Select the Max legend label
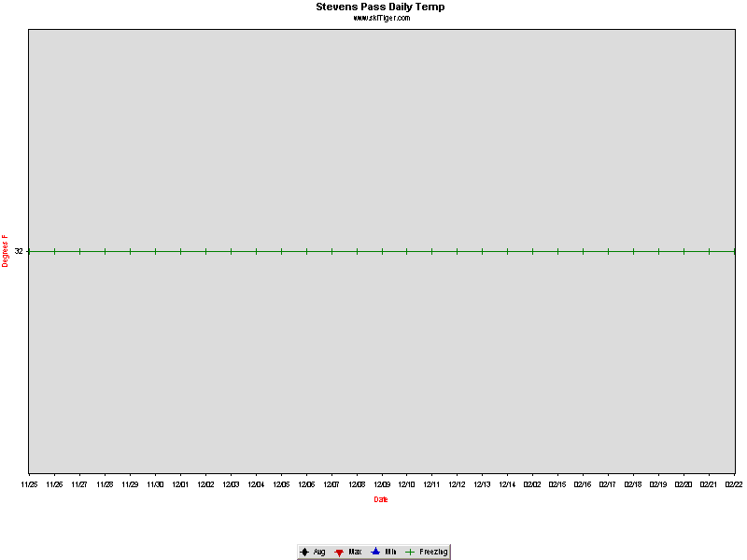Viewport: 747px width, 560px height. (x=355, y=552)
